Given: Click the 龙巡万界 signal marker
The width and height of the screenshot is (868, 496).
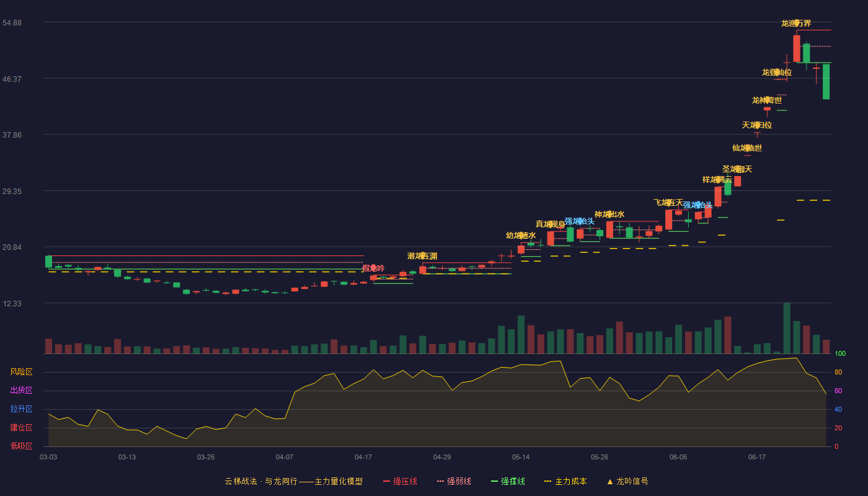Looking at the screenshot, I should tap(796, 24).
